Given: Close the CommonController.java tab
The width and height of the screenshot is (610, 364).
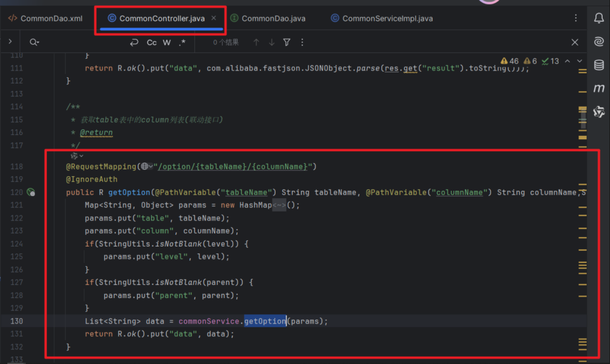Looking at the screenshot, I should pyautogui.click(x=213, y=18).
